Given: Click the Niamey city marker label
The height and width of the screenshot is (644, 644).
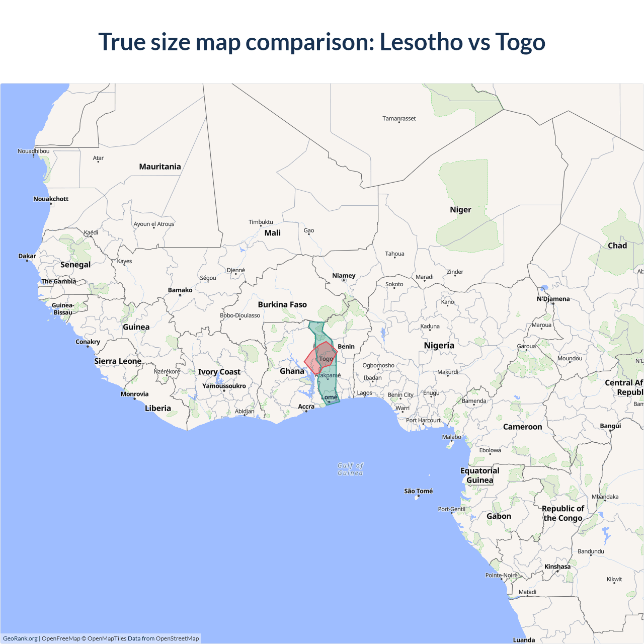Looking at the screenshot, I should pyautogui.click(x=344, y=276).
